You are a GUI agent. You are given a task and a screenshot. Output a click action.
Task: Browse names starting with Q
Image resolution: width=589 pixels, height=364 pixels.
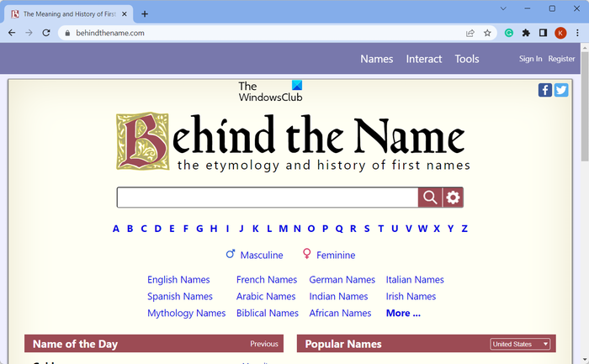[x=339, y=229]
